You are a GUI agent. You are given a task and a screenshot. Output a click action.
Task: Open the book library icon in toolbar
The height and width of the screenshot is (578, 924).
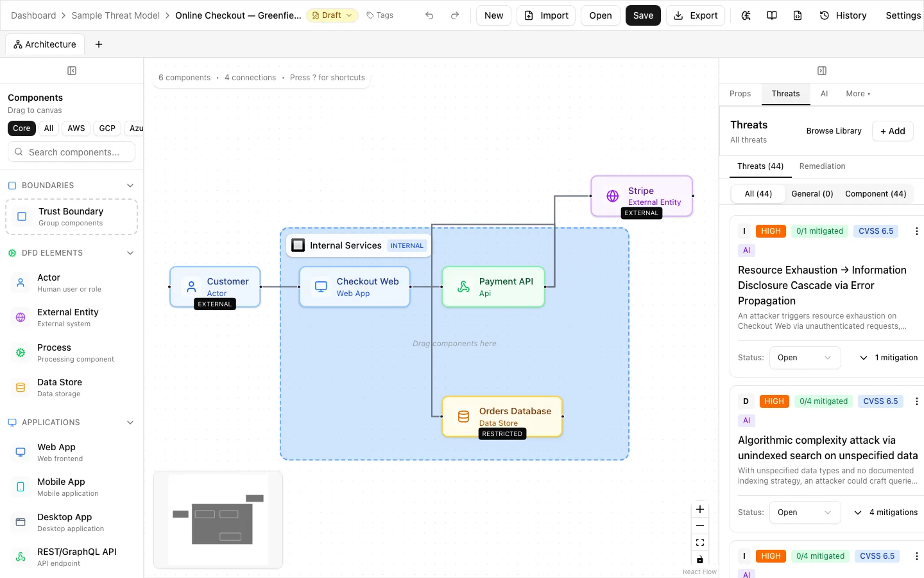(772, 15)
